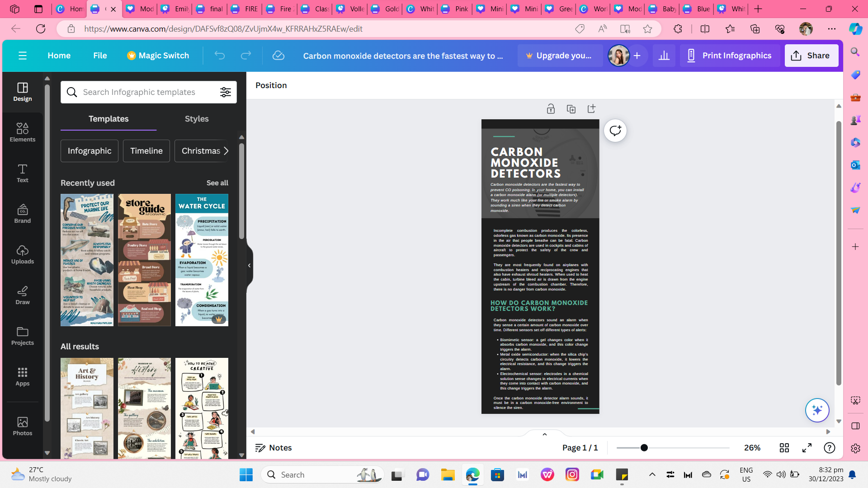This screenshot has height=488, width=868.
Task: Select the Draw tool in sidebar
Action: [x=22, y=295]
